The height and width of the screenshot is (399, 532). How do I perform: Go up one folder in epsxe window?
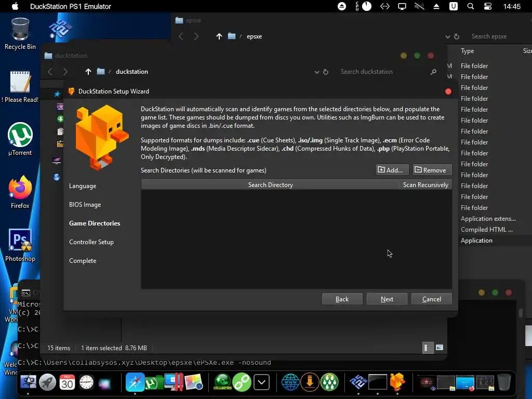click(219, 36)
